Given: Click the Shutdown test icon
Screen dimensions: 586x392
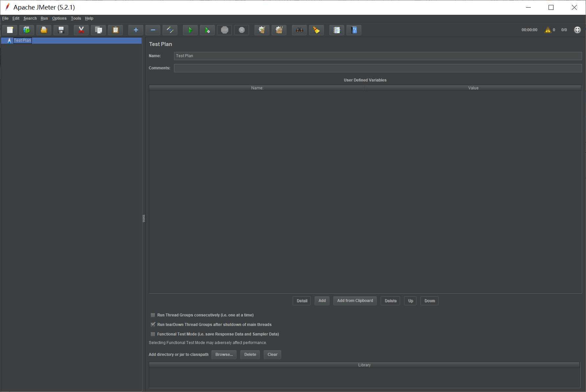Looking at the screenshot, I should click(241, 30).
